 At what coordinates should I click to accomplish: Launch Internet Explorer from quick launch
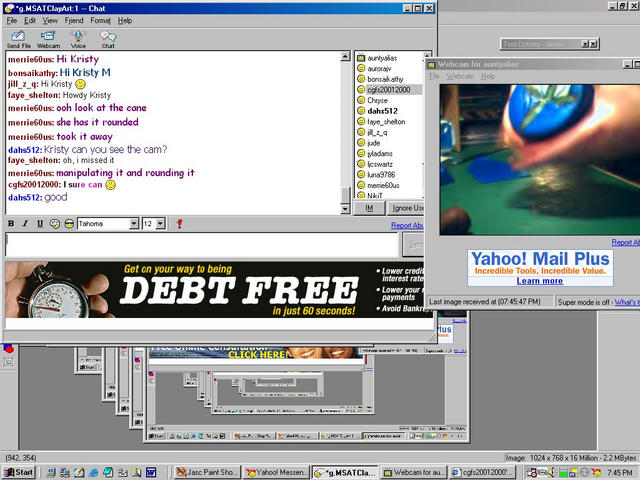[x=93, y=472]
